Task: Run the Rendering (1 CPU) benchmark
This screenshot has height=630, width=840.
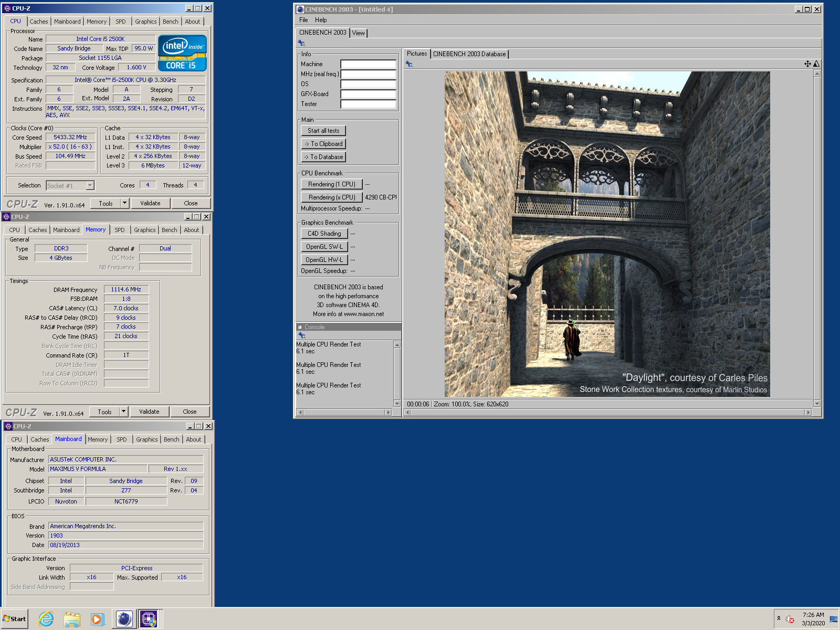Action: click(332, 184)
